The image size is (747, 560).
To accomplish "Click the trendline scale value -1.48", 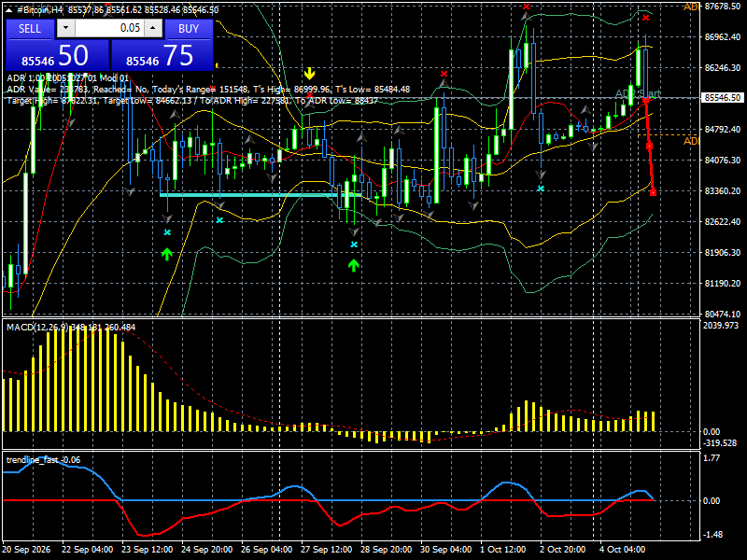I will [712, 534].
